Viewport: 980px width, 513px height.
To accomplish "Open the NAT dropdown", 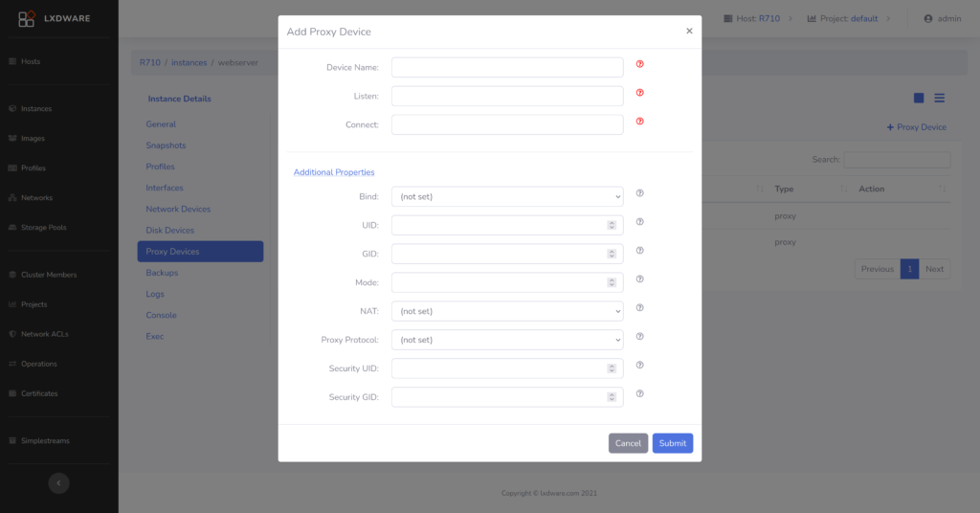I will 507,311.
